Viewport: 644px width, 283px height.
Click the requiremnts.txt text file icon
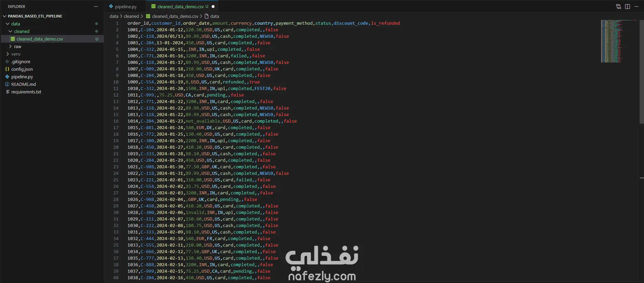tap(7, 92)
